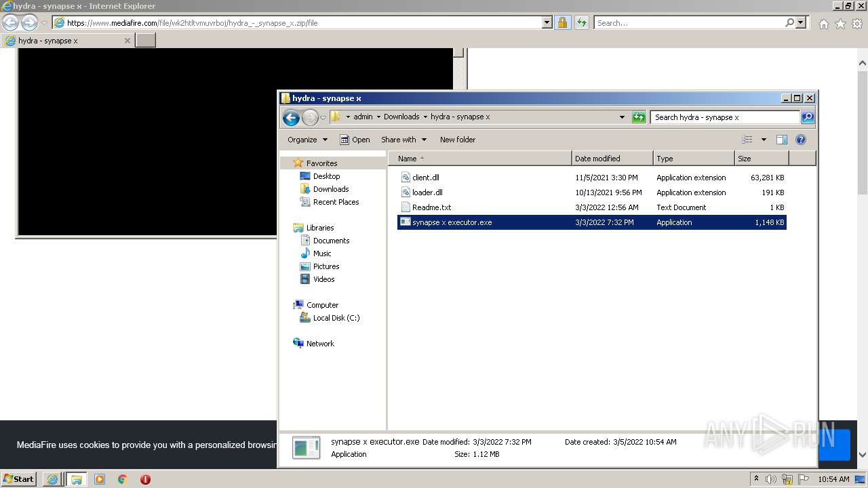
Task: Sort by Name column header
Action: click(x=480, y=159)
